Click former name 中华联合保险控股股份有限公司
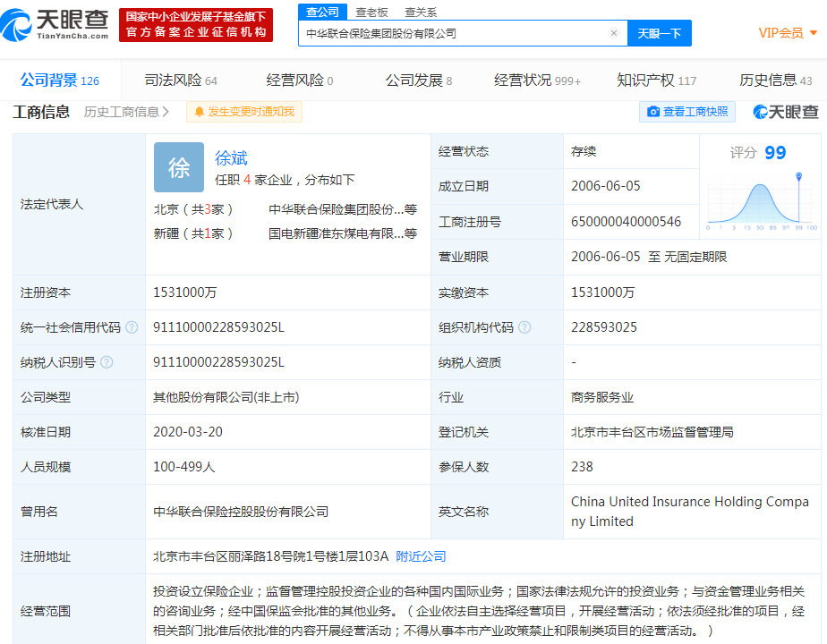Viewport: 827px width, 644px height. click(241, 512)
